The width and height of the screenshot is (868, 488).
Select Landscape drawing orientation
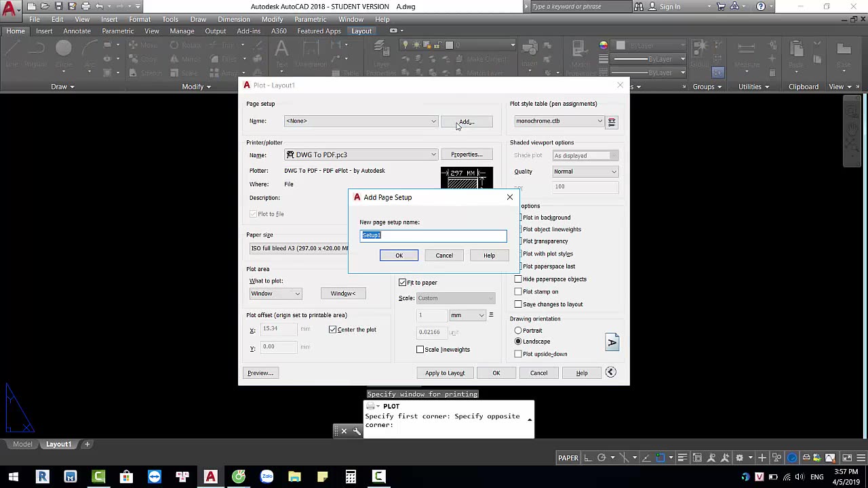(x=518, y=342)
